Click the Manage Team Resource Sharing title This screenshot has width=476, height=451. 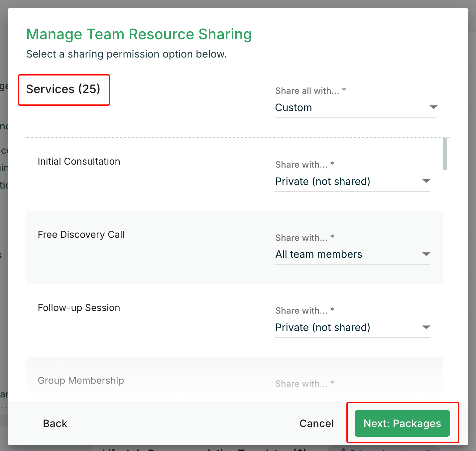(139, 34)
